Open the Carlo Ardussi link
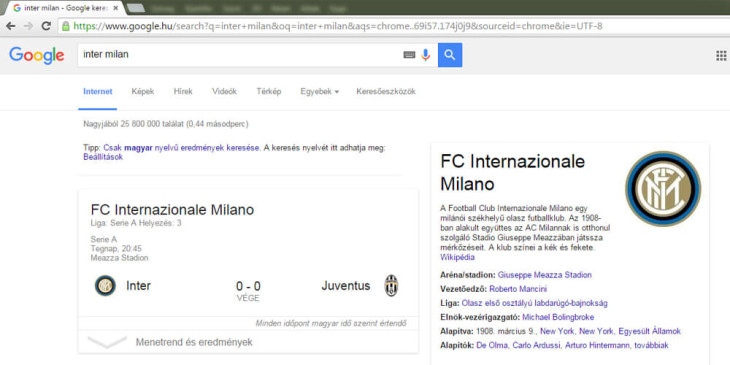Screen dimensions: 730x365 (x=536, y=345)
